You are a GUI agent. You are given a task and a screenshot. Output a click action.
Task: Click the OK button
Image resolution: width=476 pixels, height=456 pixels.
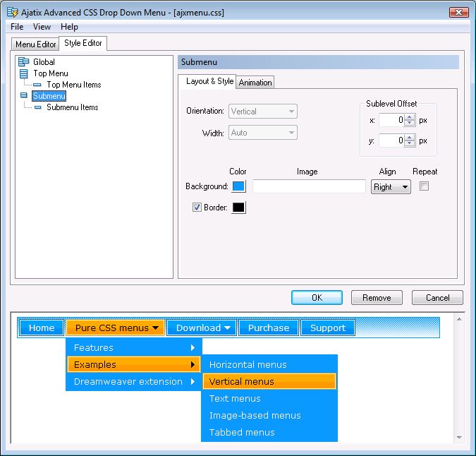coord(317,297)
